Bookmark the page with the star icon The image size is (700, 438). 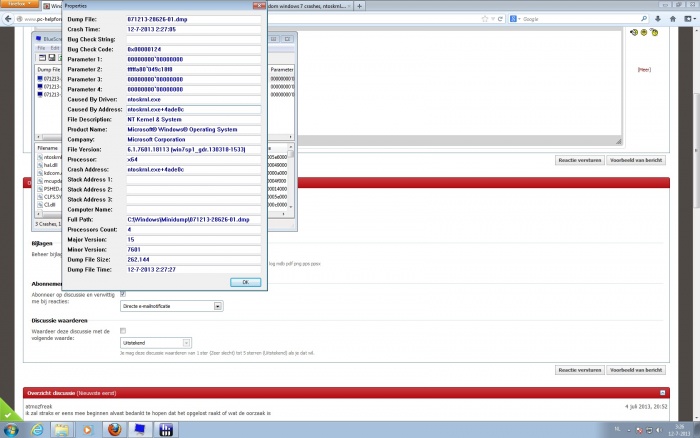pyautogui.click(x=485, y=19)
